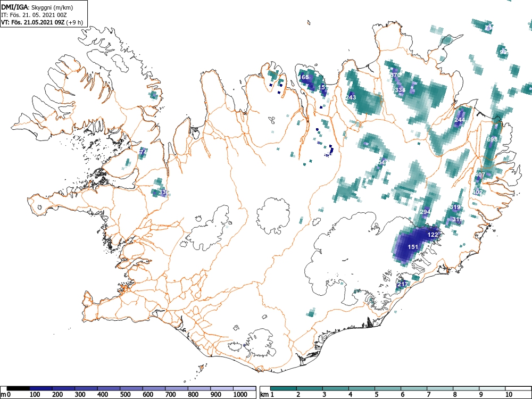Click the '700' tick label on the metres legend

coord(170,395)
